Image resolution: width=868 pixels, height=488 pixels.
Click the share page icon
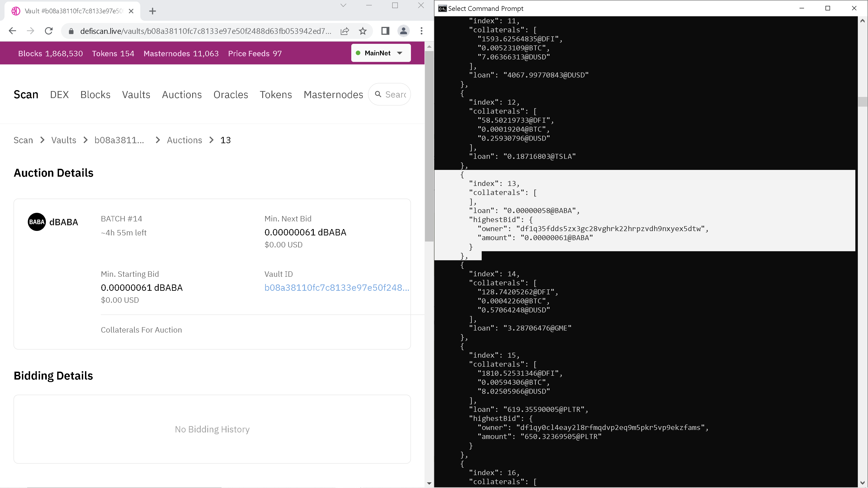[345, 31]
